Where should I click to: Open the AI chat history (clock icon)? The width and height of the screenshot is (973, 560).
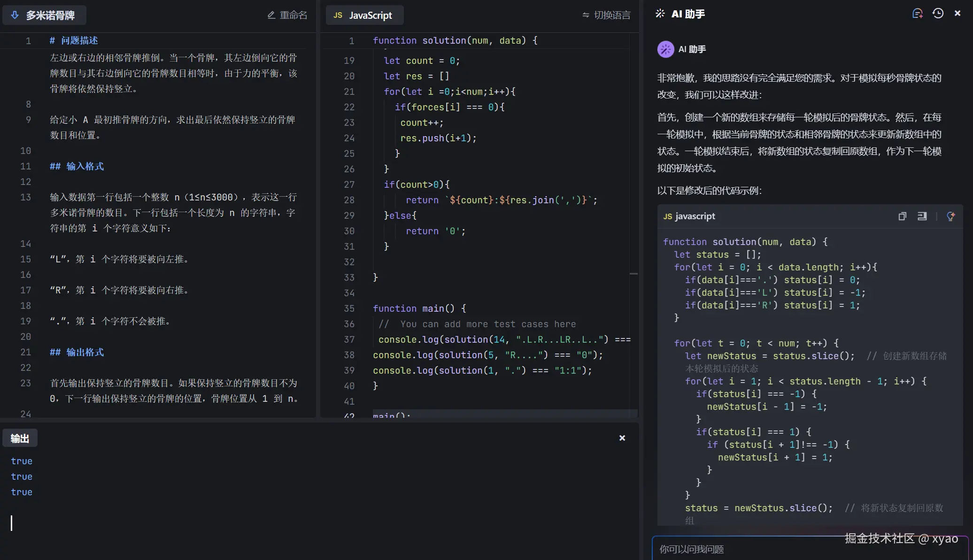pyautogui.click(x=937, y=14)
